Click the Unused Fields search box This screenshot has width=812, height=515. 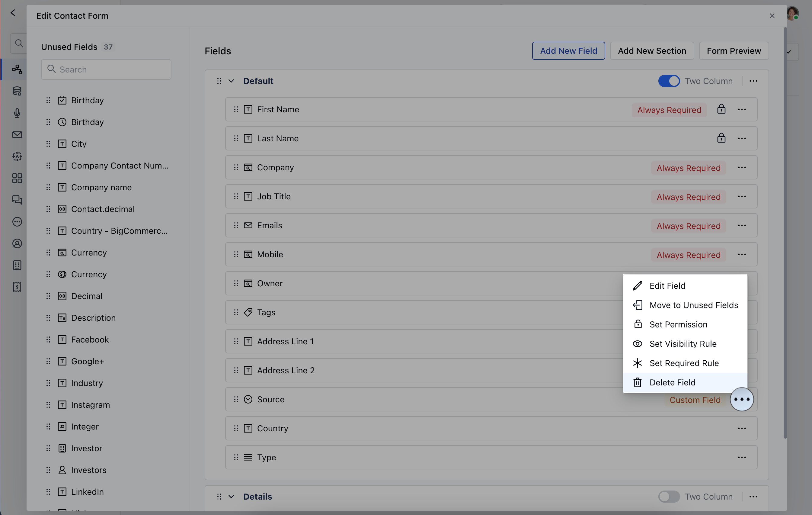tap(106, 69)
